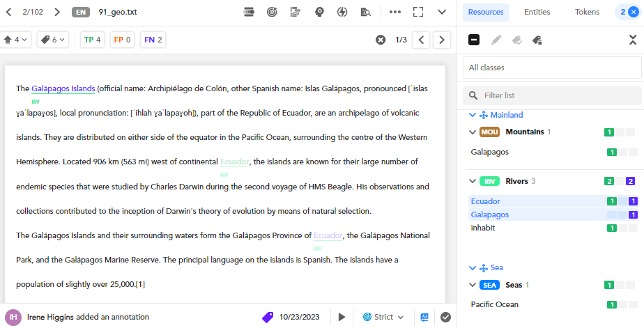Open the All classes dropdown
The height and width of the screenshot is (328, 644).
click(552, 68)
